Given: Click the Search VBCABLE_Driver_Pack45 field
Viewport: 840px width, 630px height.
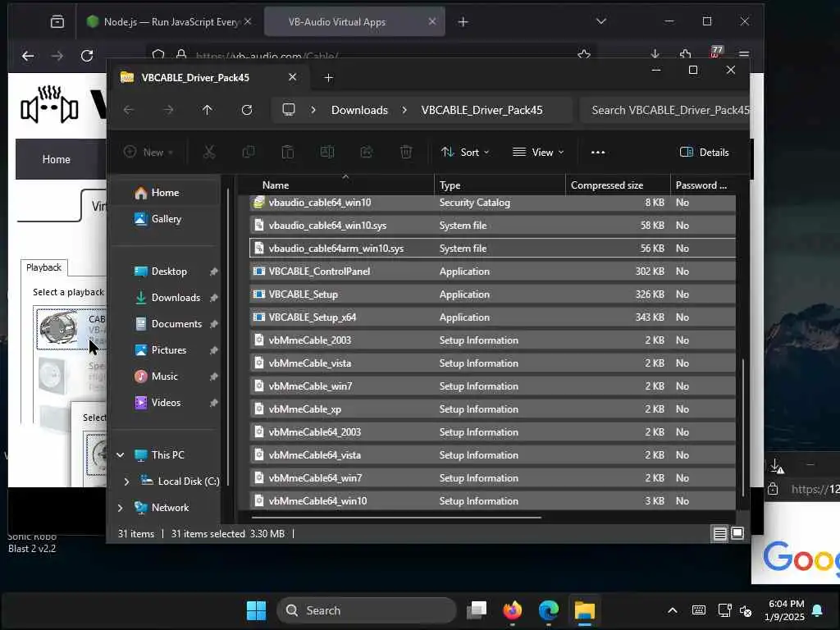Looking at the screenshot, I should click(664, 110).
